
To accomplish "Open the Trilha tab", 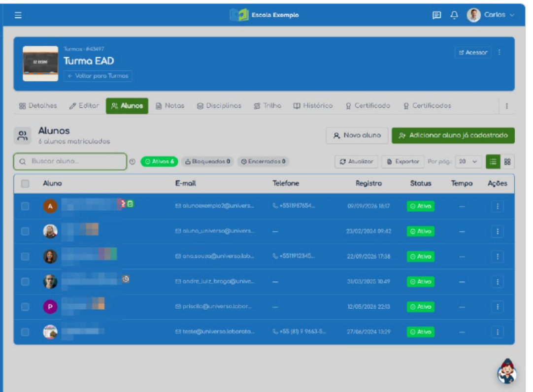I will 267,106.
